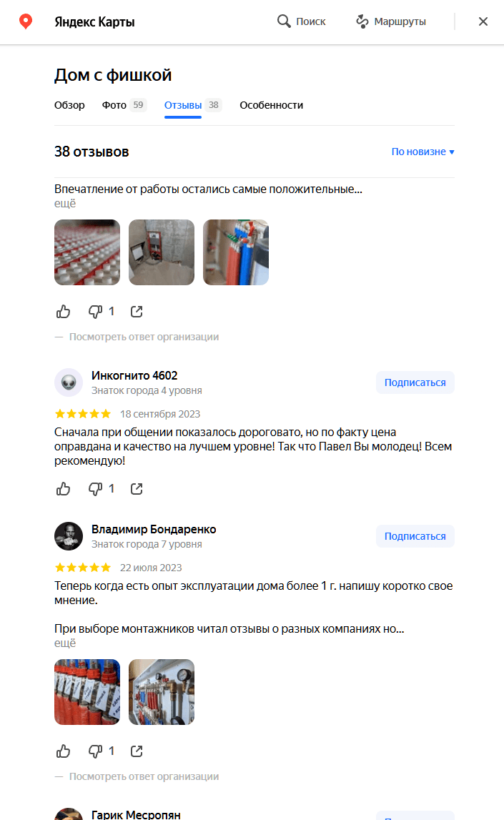The width and height of the screenshot is (504, 820).
Task: Share the Инкогнито 4602 review
Action: pyautogui.click(x=137, y=489)
